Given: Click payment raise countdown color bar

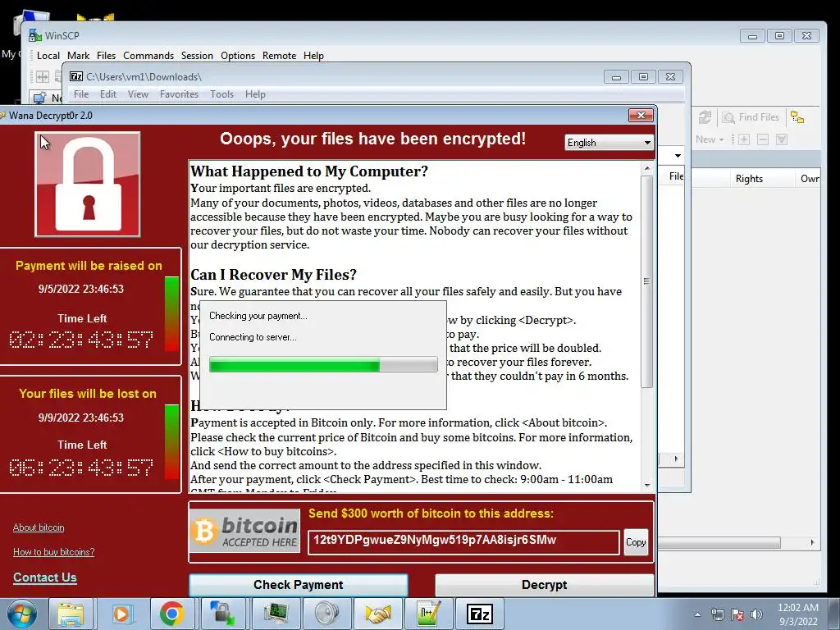Looking at the screenshot, I should tap(172, 313).
